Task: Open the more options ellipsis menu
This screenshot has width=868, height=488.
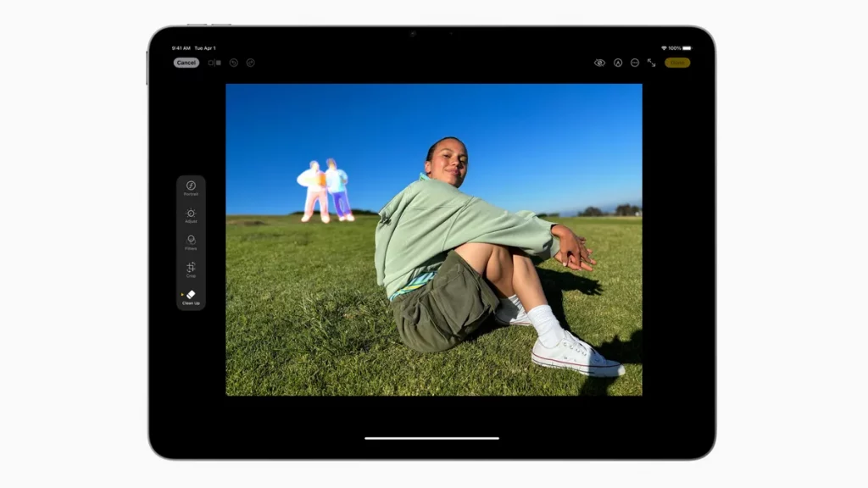Action: tap(635, 63)
